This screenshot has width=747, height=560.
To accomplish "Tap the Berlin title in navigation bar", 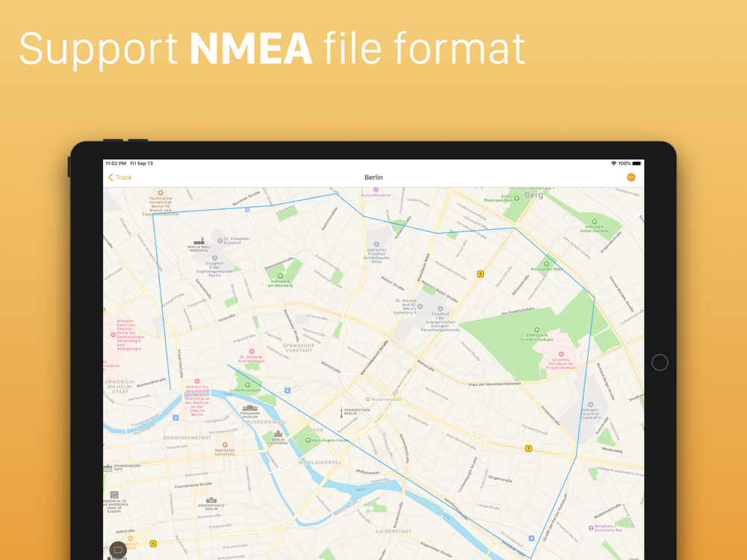I will pyautogui.click(x=373, y=177).
